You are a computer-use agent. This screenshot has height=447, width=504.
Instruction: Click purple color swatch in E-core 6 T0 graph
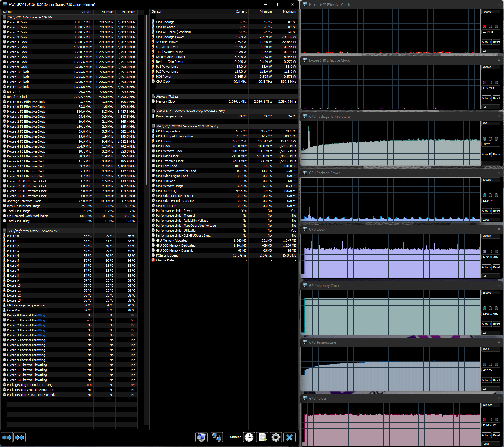pos(485,82)
